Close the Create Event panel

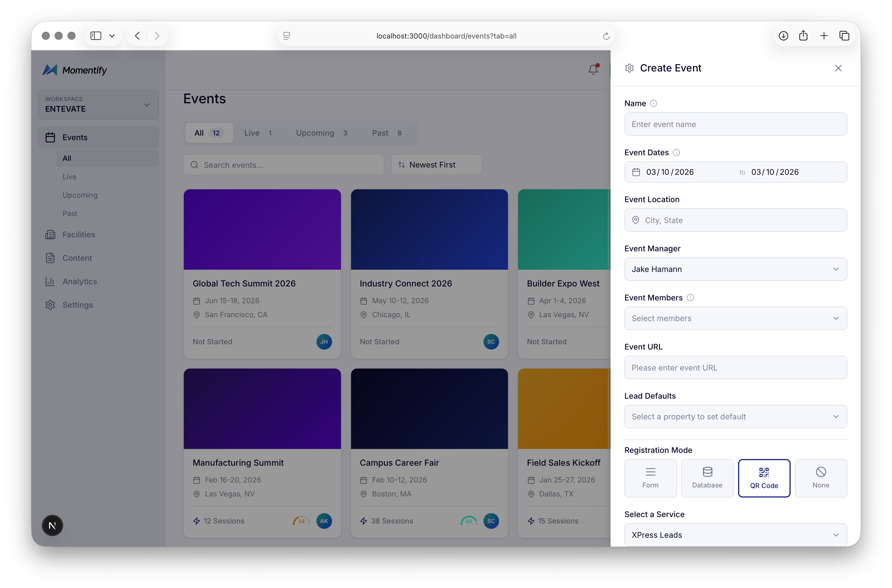coord(838,68)
